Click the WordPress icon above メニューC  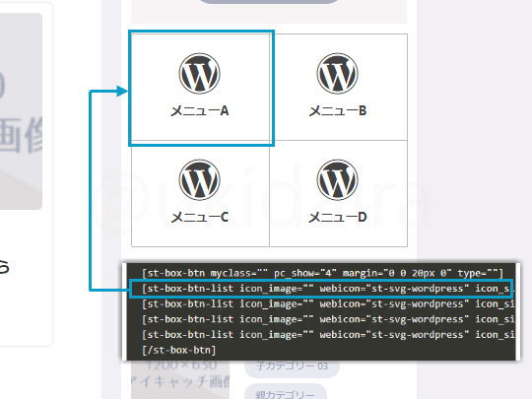click(x=199, y=180)
